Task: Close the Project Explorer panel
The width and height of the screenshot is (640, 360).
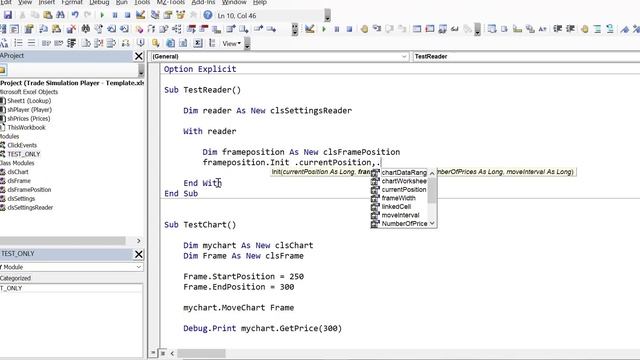Action: point(139,56)
